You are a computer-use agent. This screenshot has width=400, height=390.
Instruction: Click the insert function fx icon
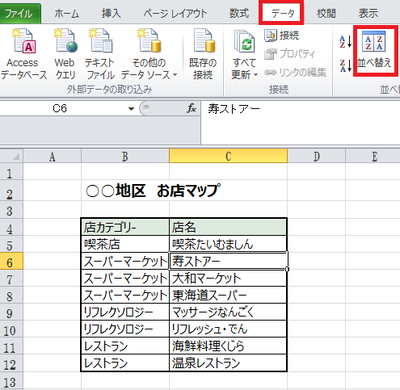(x=191, y=108)
